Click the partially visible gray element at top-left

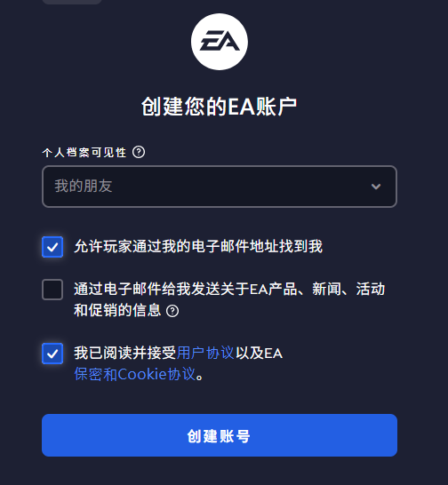point(72,2)
